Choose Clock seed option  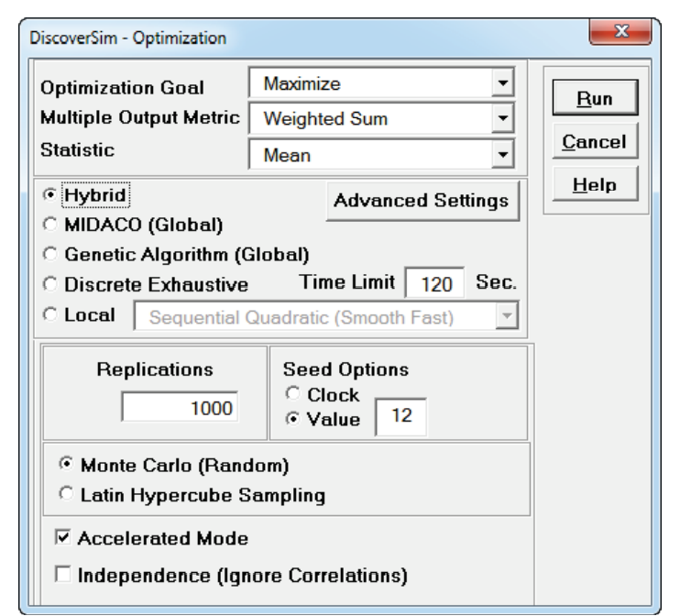click(x=295, y=395)
